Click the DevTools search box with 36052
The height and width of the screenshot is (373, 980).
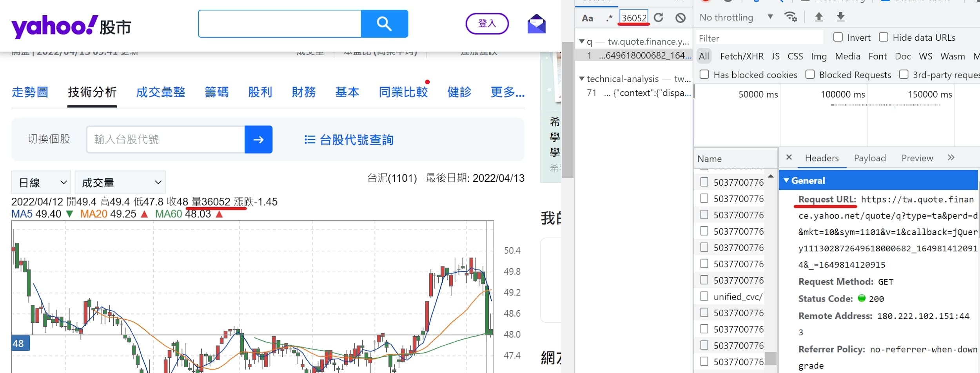(x=634, y=18)
